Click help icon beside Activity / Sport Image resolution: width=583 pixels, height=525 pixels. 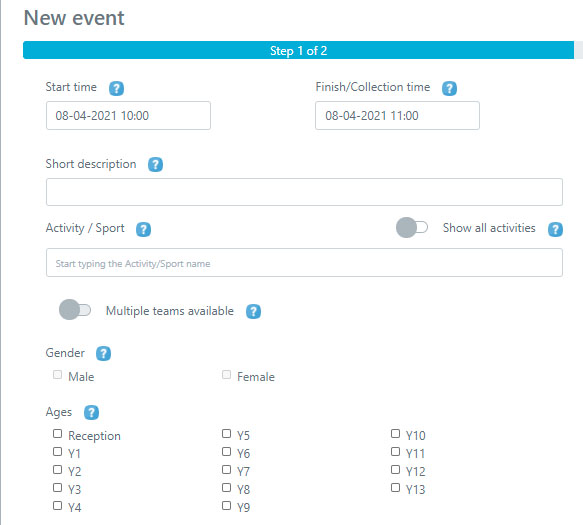click(x=144, y=229)
